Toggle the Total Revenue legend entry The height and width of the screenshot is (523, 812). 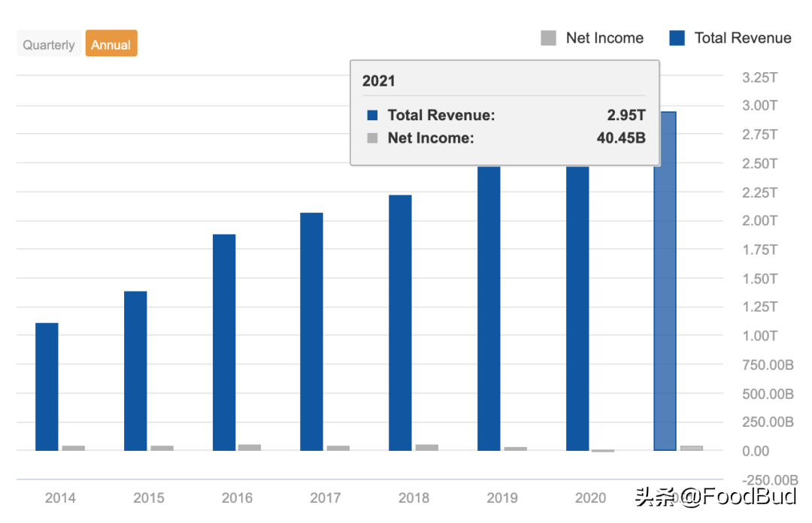click(730, 38)
